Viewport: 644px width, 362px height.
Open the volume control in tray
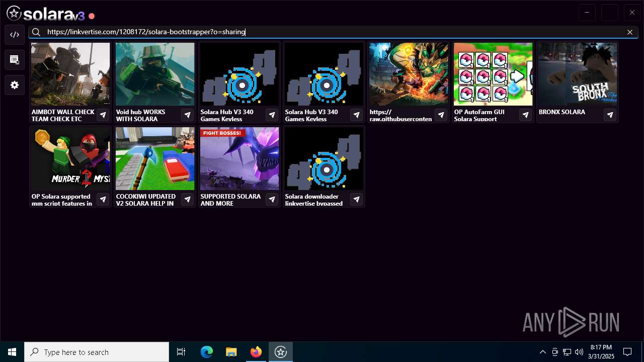579,352
